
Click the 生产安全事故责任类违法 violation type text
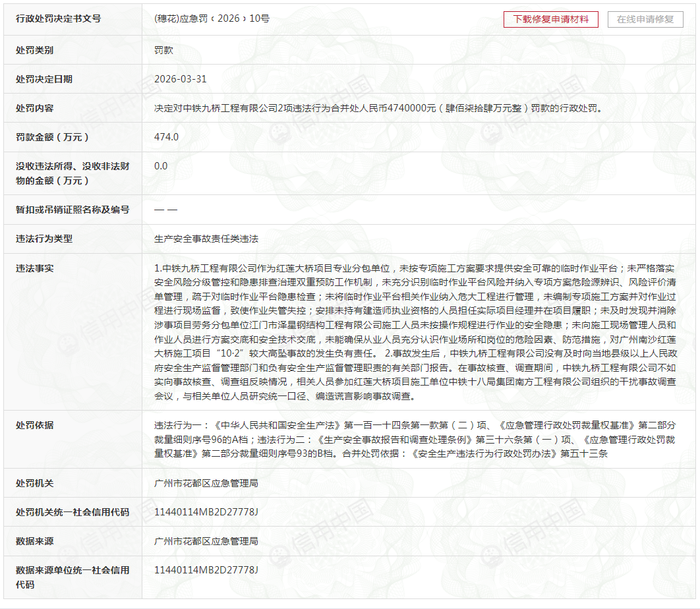click(x=206, y=239)
